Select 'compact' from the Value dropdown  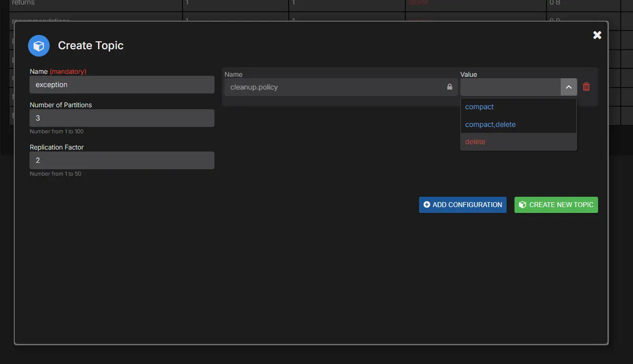[x=479, y=107]
